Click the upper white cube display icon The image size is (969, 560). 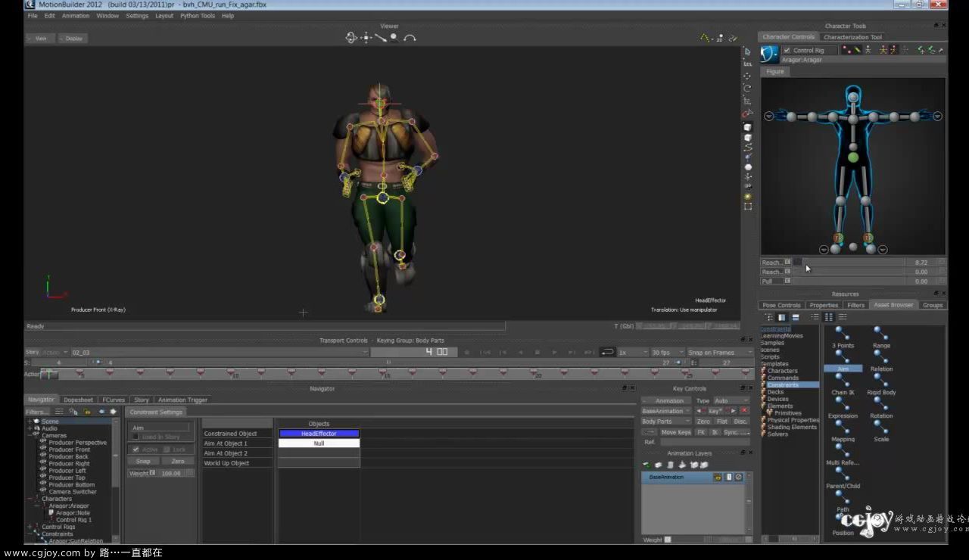(x=748, y=127)
